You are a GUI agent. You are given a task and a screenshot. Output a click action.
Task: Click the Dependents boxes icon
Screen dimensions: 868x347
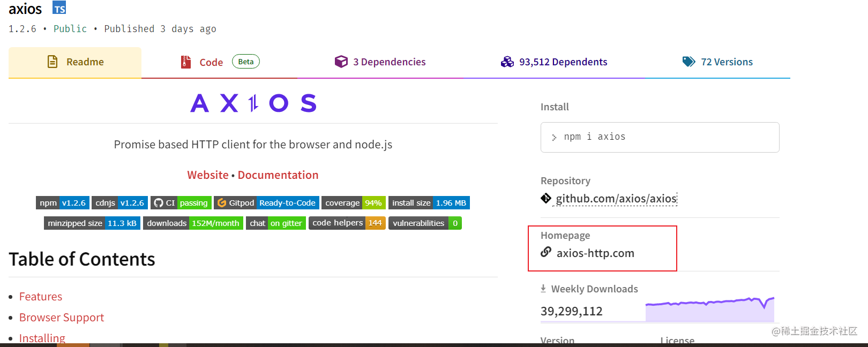click(507, 62)
